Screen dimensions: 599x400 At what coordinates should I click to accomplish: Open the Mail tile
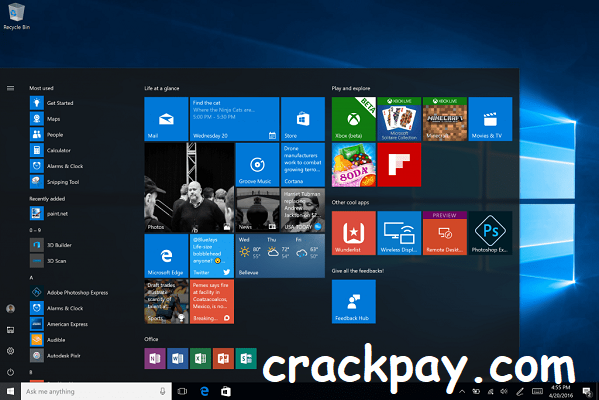(x=166, y=119)
